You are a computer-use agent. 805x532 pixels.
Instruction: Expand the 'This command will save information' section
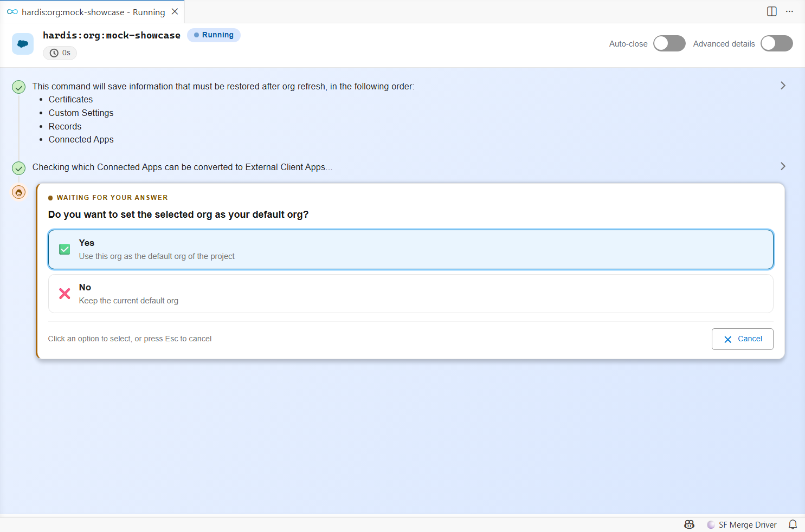click(783, 86)
